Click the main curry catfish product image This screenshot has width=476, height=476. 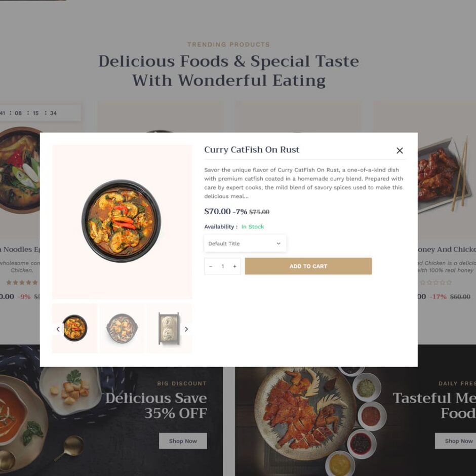click(122, 222)
